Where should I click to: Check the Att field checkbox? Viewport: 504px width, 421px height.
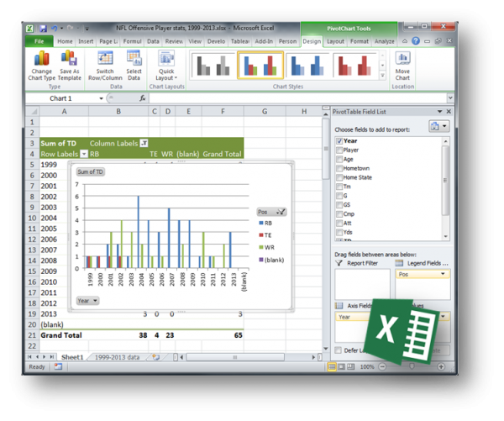click(339, 224)
